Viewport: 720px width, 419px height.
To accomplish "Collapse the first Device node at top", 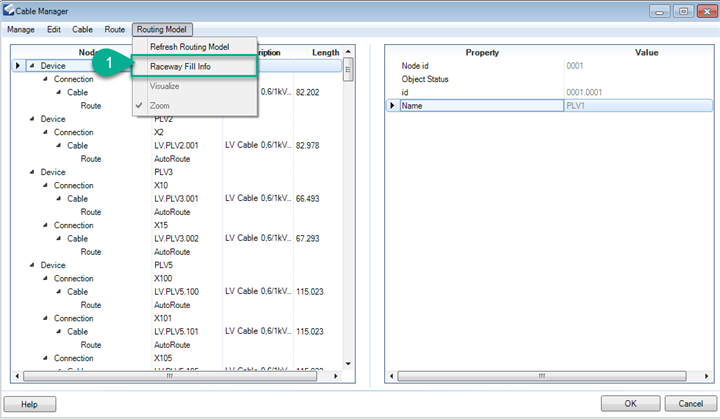I will point(32,66).
